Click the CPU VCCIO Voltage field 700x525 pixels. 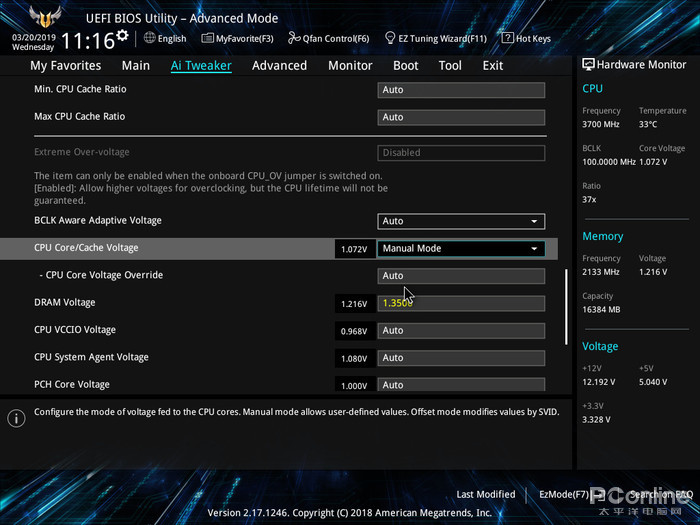coord(461,331)
